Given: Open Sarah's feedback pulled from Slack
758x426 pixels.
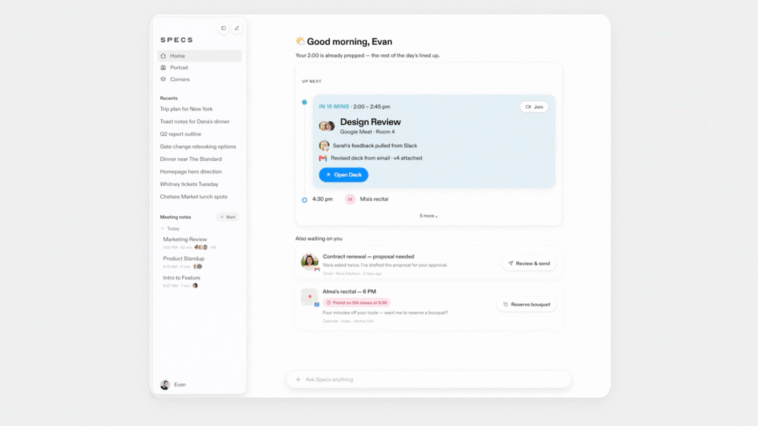Looking at the screenshot, I should click(375, 146).
